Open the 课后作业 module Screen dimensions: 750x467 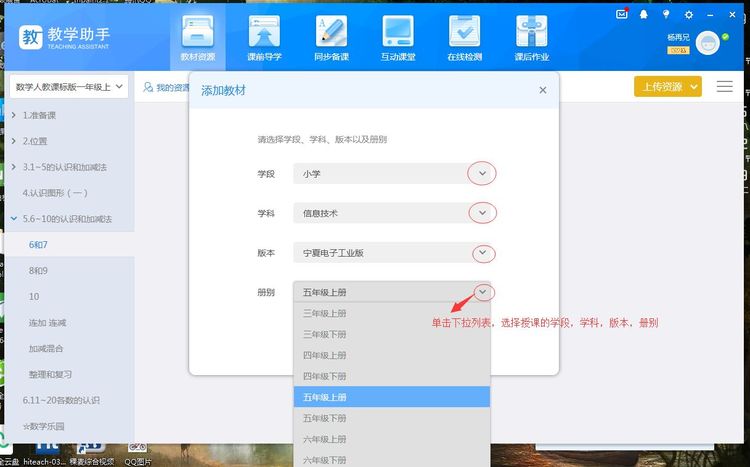(x=531, y=37)
